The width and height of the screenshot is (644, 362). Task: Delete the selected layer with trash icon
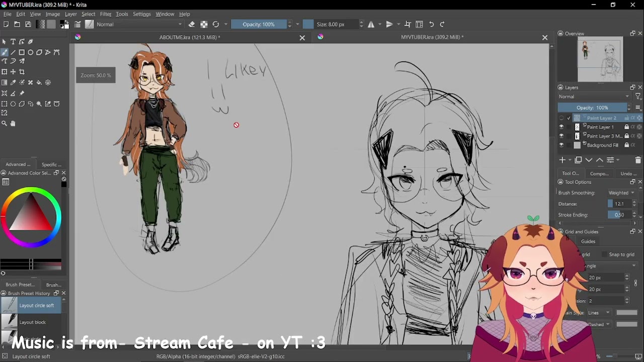tap(638, 160)
